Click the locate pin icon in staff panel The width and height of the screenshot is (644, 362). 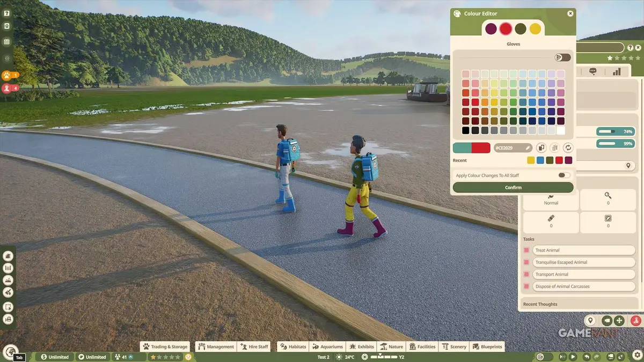(x=628, y=166)
